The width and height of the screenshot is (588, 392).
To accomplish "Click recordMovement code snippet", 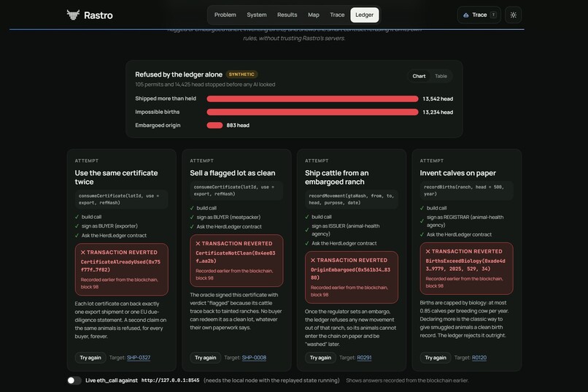I will [352, 199].
